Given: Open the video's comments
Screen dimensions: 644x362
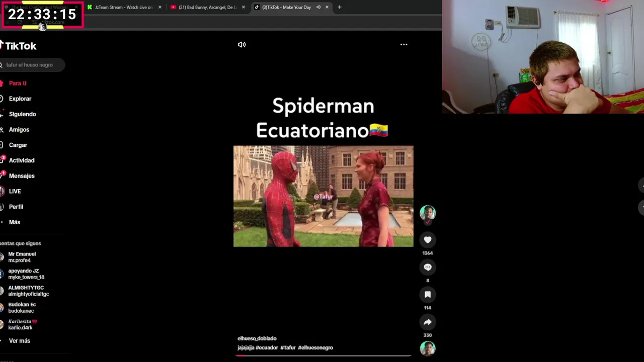Looking at the screenshot, I should point(428,267).
